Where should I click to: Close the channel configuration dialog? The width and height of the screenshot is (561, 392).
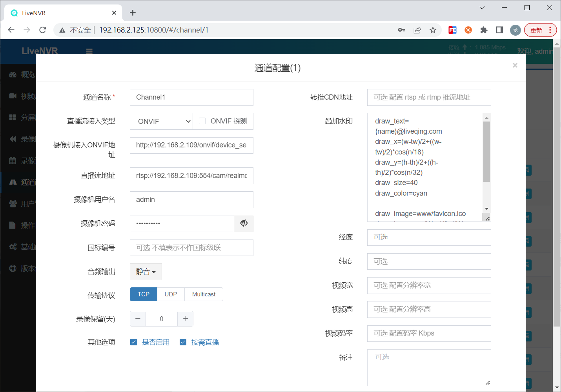pyautogui.click(x=515, y=65)
